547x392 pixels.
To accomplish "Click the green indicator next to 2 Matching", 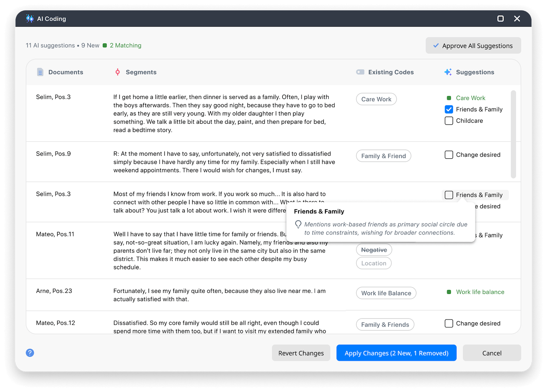I will [x=105, y=46].
